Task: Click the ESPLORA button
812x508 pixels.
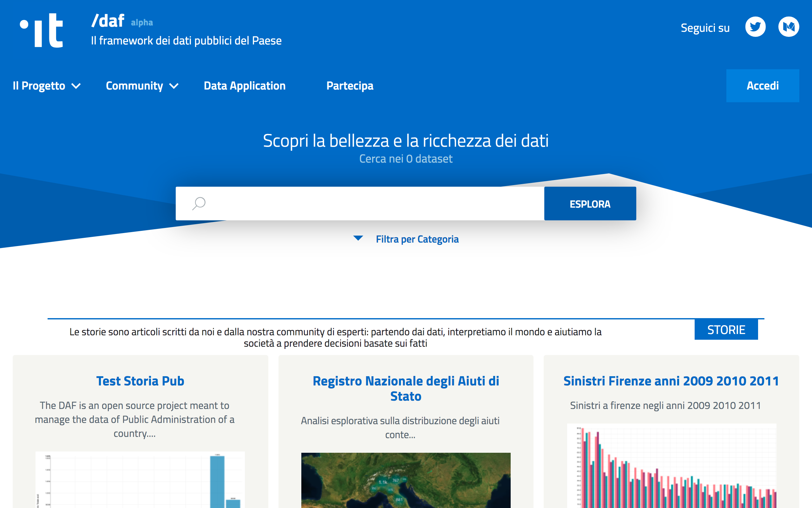Action: [x=590, y=204]
